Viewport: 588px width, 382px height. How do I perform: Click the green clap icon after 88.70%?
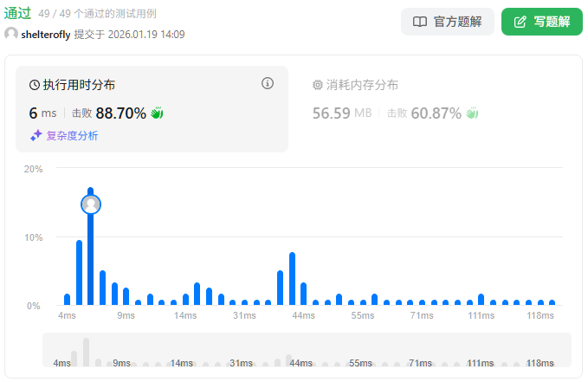tap(157, 113)
